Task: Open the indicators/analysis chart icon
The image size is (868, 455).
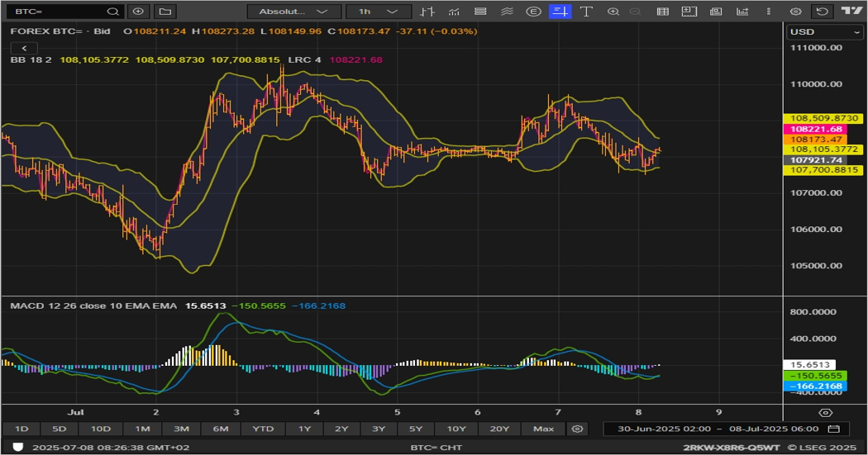Action: [454, 11]
